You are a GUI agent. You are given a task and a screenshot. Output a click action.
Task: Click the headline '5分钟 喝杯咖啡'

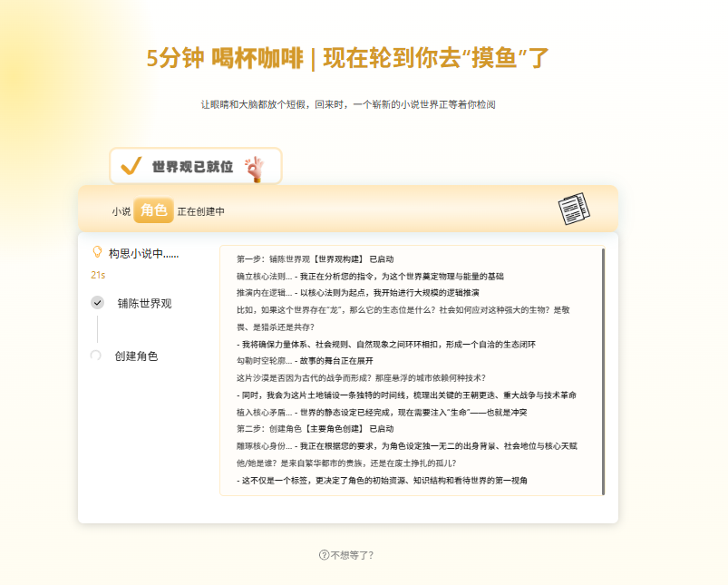click(225, 59)
